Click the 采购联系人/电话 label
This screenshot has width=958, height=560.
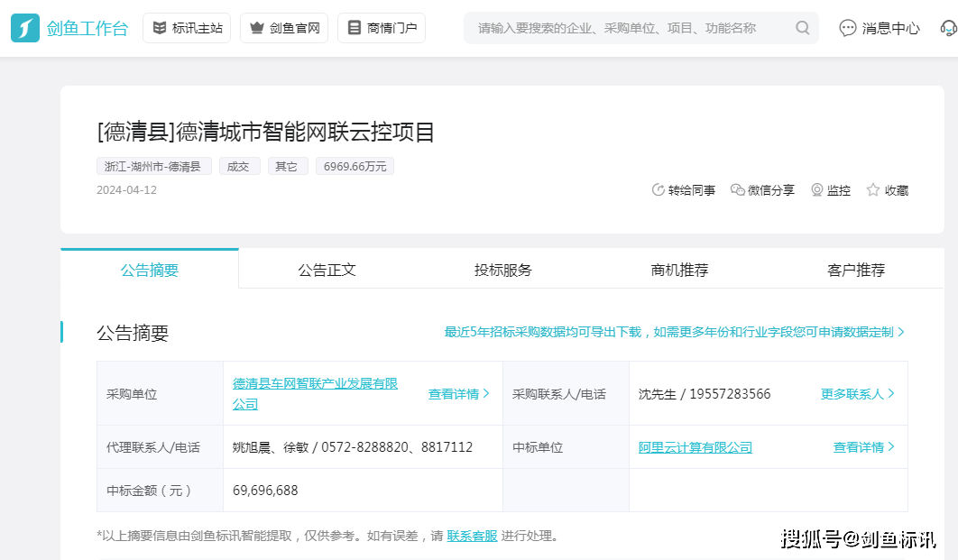(x=559, y=394)
